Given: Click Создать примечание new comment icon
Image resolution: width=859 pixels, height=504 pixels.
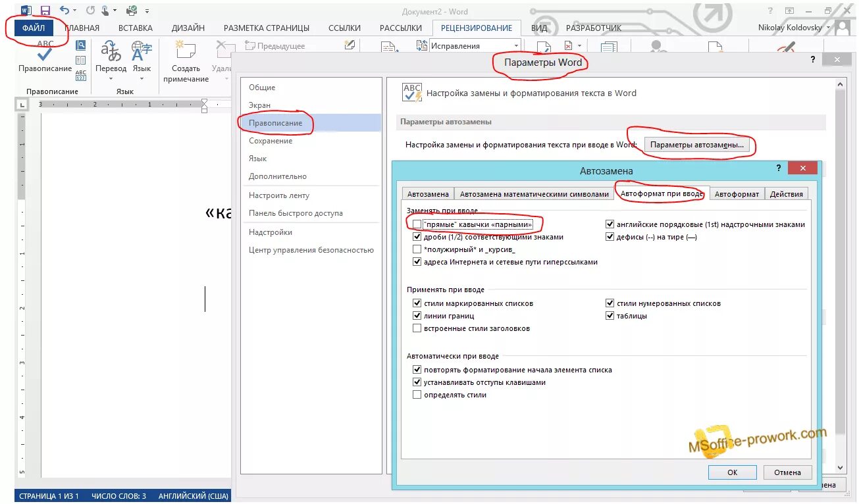Looking at the screenshot, I should [x=186, y=51].
